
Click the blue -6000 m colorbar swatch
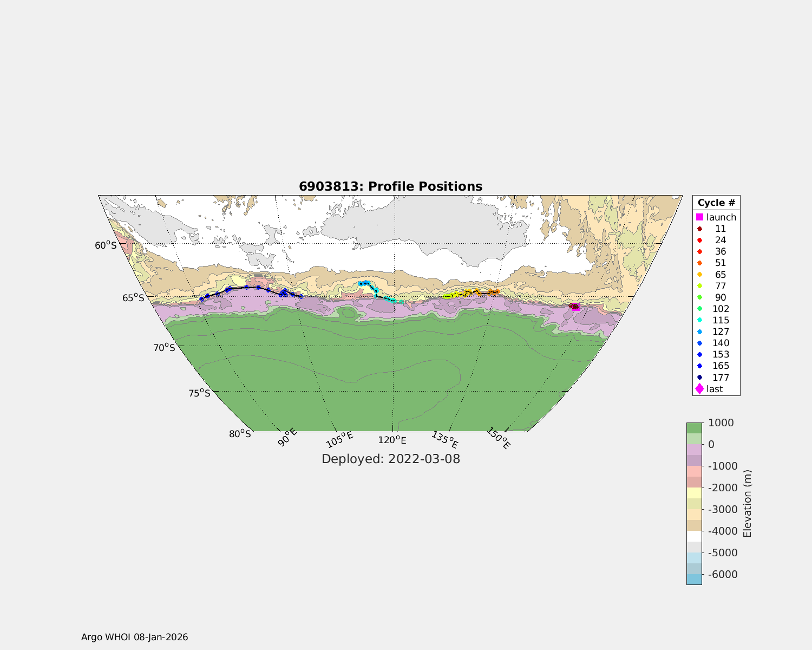click(x=694, y=579)
